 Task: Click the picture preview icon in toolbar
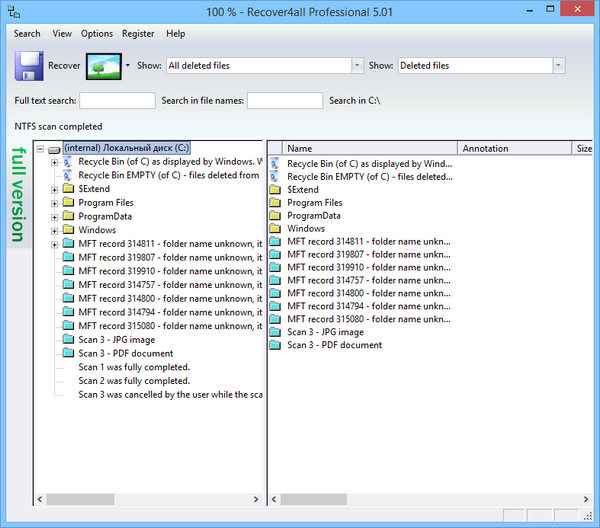(102, 66)
